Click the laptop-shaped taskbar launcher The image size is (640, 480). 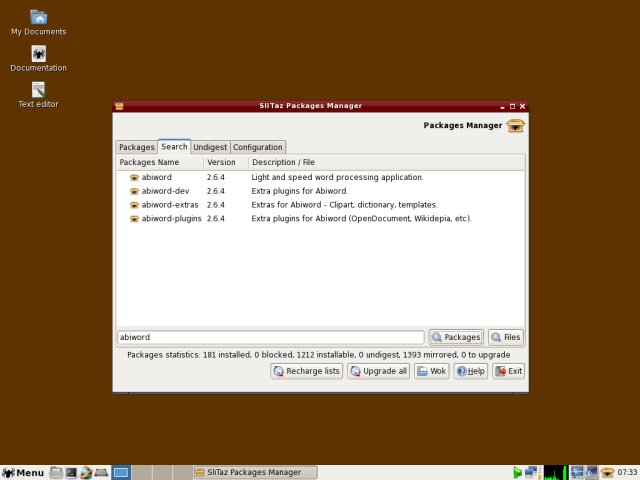pos(101,473)
